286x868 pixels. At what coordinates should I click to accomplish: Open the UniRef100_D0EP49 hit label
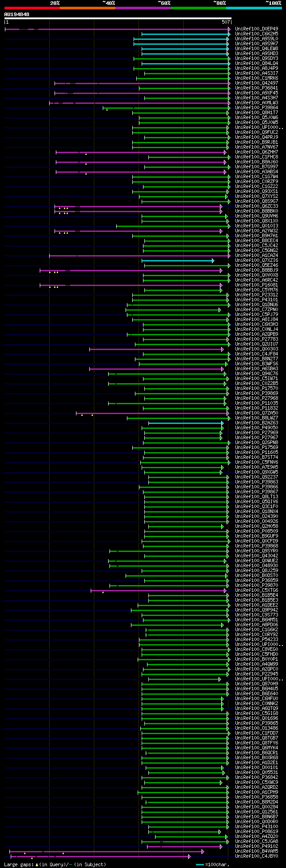[x=257, y=29]
